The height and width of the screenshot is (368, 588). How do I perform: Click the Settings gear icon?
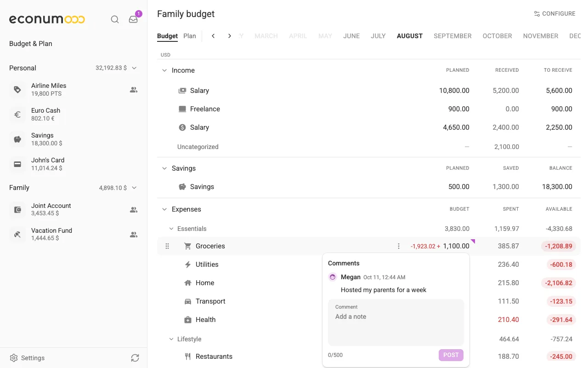click(14, 358)
